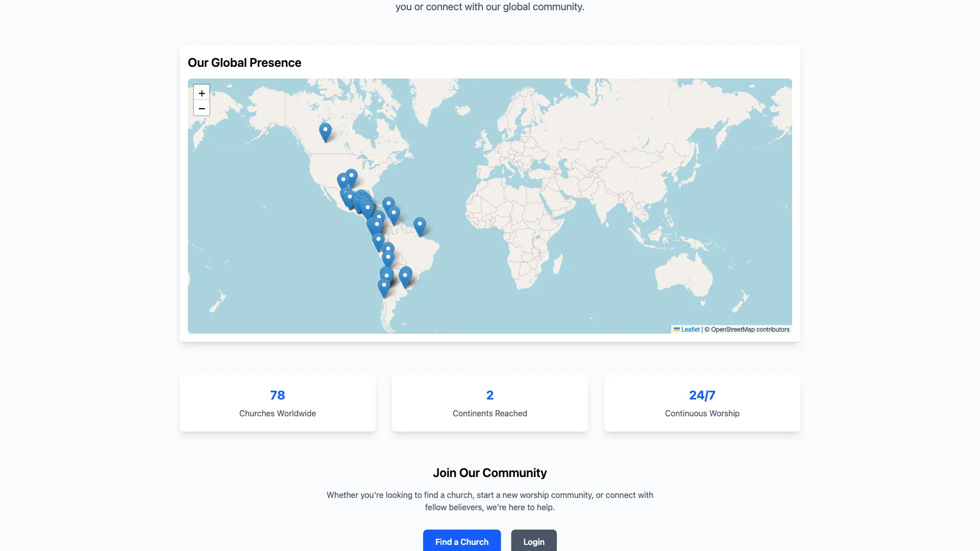Click the 78 Churches Worldwide stat card
The width and height of the screenshot is (980, 551).
click(278, 403)
